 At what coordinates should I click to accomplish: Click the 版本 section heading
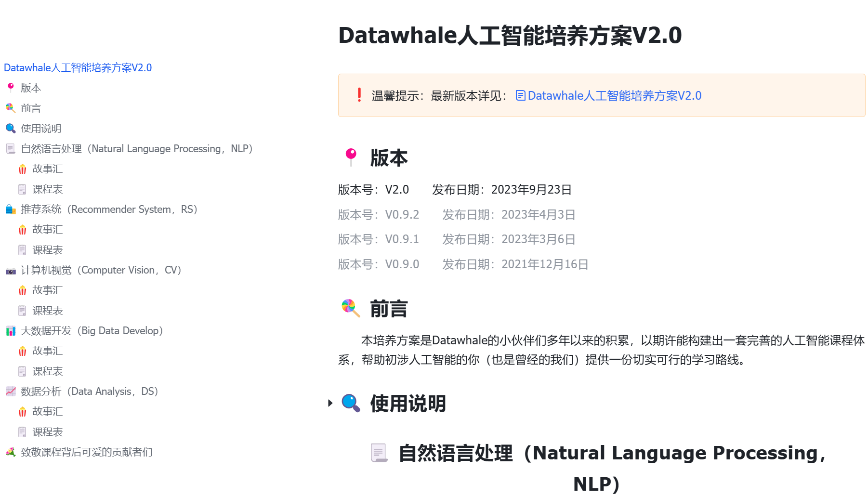point(389,158)
